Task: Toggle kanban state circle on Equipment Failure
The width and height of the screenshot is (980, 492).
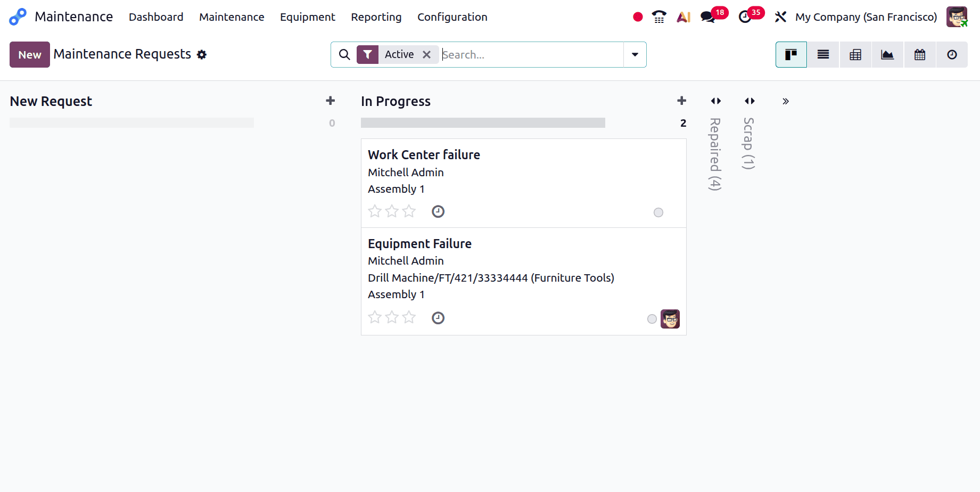Action: point(652,319)
